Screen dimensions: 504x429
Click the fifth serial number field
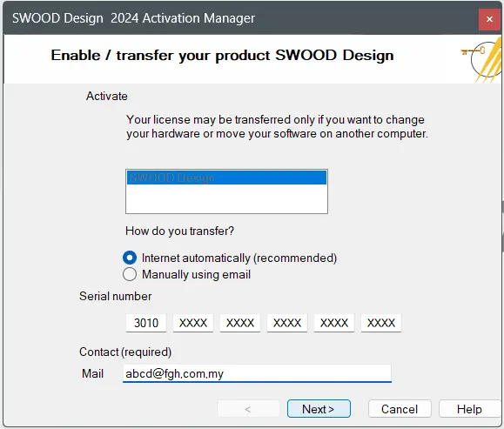coord(334,323)
